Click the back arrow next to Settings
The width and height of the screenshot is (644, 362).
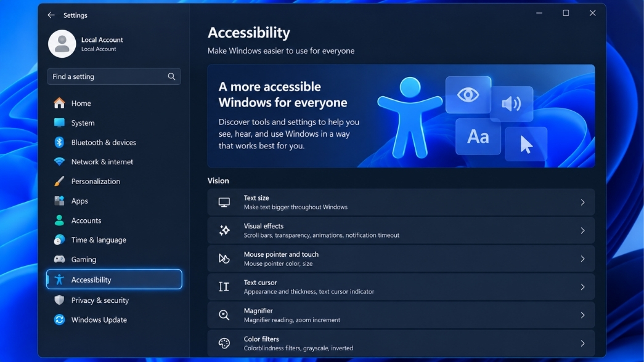coord(51,15)
